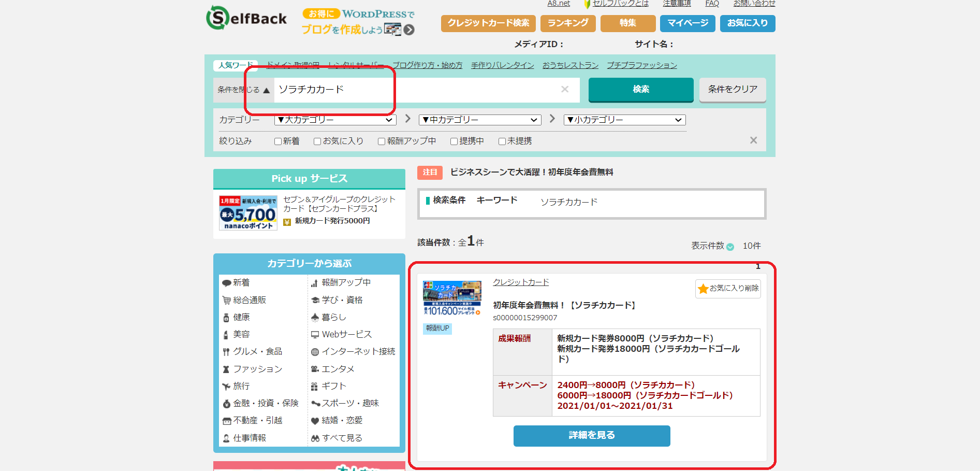
Task: Open the ランキング nav tab
Action: tap(568, 23)
